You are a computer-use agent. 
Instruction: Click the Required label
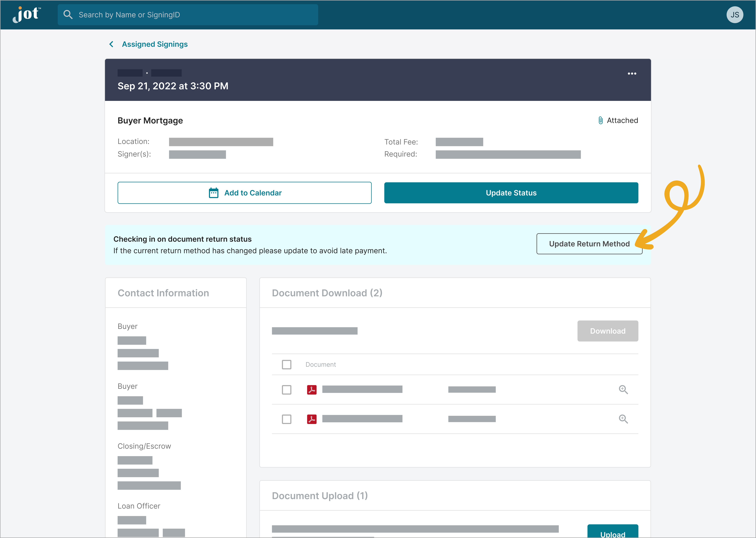point(400,154)
